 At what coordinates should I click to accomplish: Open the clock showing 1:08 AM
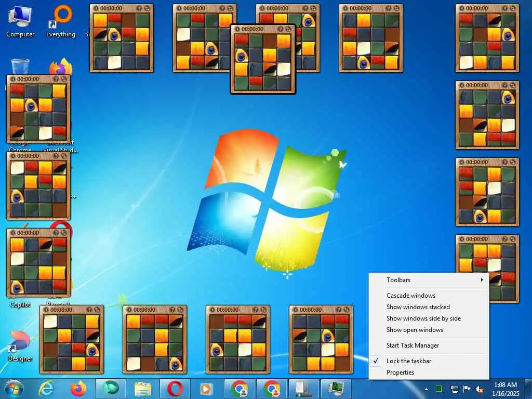[x=506, y=389]
